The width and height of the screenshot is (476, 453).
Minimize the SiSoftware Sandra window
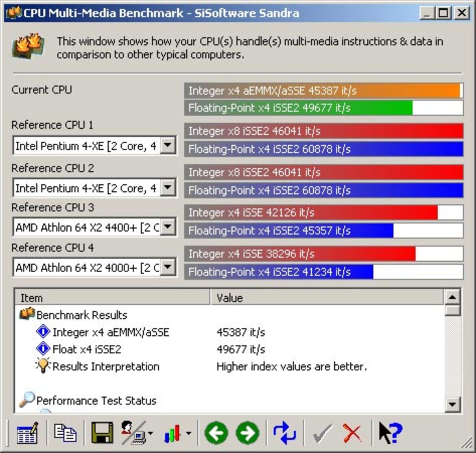[x=427, y=13]
